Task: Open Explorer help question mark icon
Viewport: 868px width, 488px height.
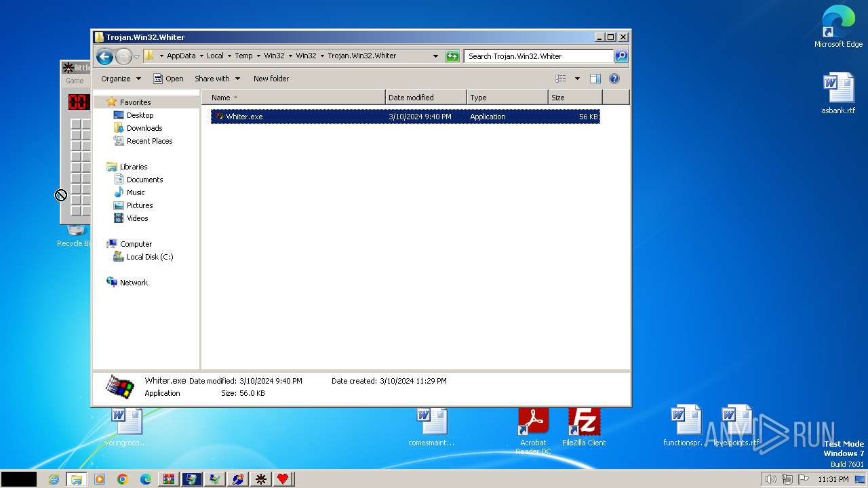Action: pos(614,79)
